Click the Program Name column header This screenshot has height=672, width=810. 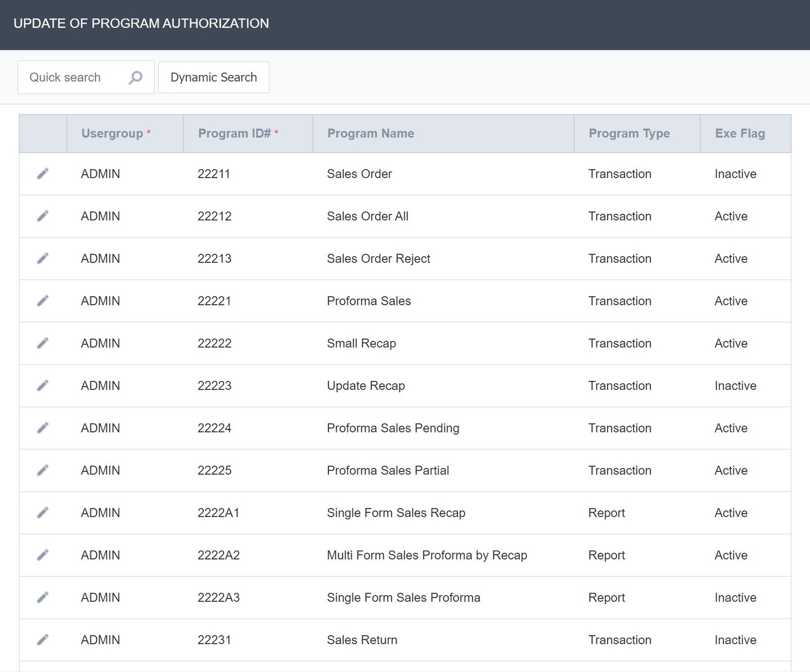[371, 134]
